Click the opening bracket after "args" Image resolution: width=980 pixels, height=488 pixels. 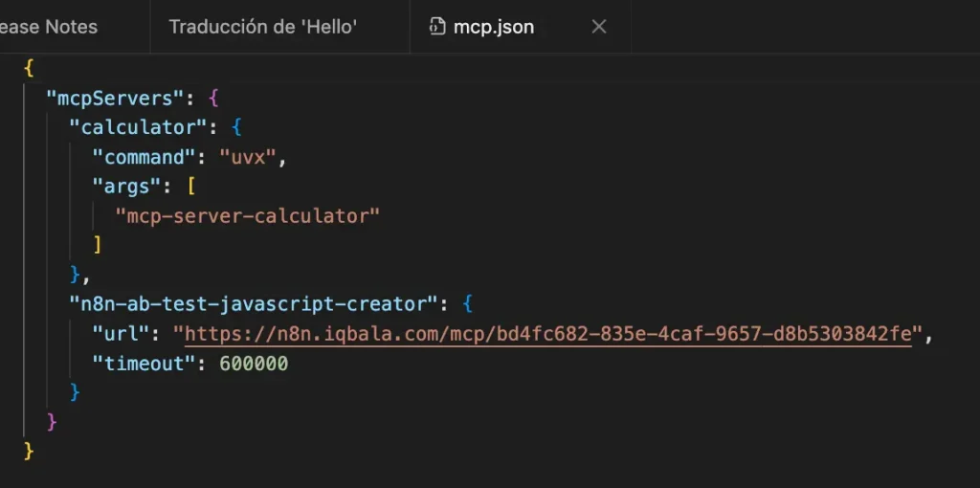(x=190, y=187)
